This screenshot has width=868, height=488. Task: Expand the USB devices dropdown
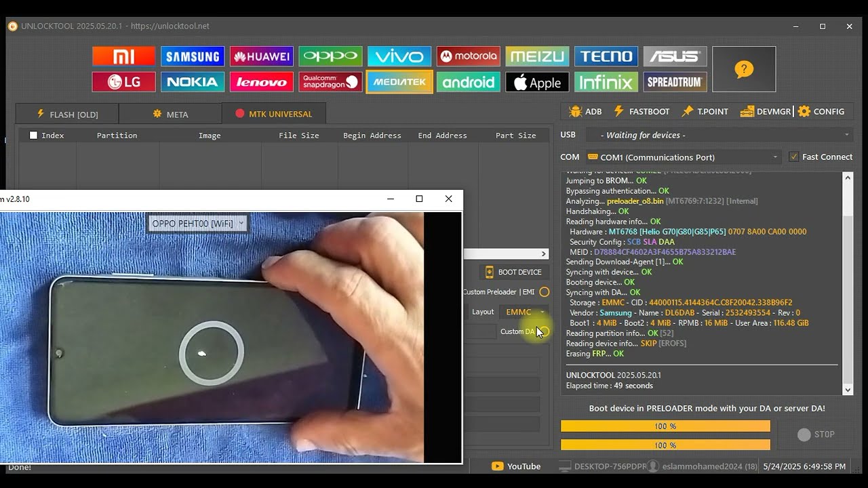719,136
